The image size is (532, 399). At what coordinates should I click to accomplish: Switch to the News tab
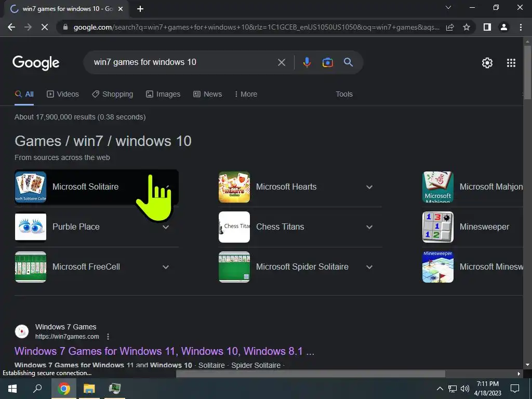click(208, 95)
